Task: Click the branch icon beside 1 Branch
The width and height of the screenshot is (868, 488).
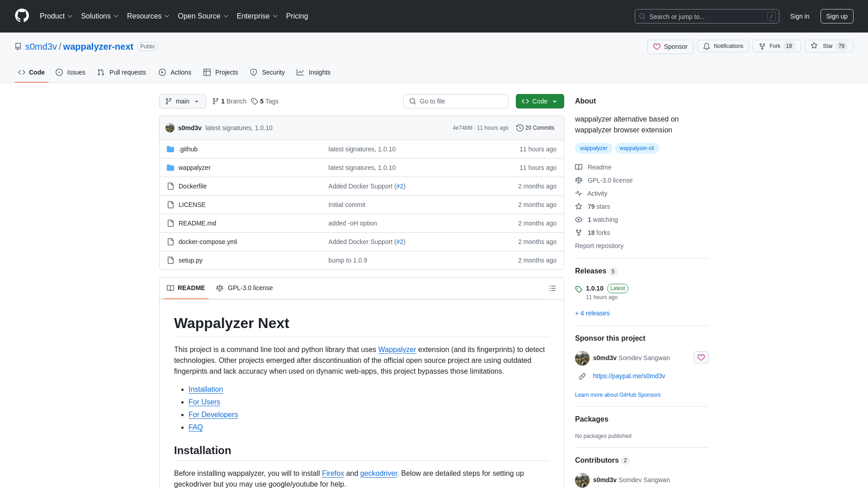Action: [x=216, y=101]
